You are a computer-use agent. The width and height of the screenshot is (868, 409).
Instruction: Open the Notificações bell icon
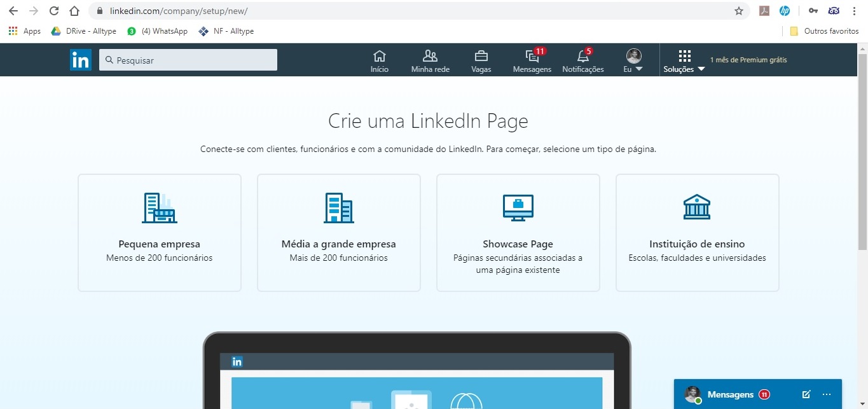click(x=582, y=56)
